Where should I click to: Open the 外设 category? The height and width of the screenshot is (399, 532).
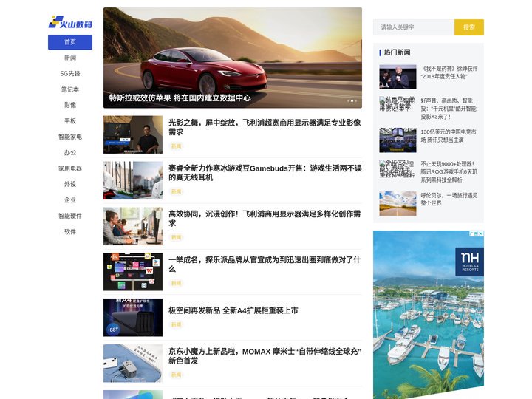tap(70, 184)
